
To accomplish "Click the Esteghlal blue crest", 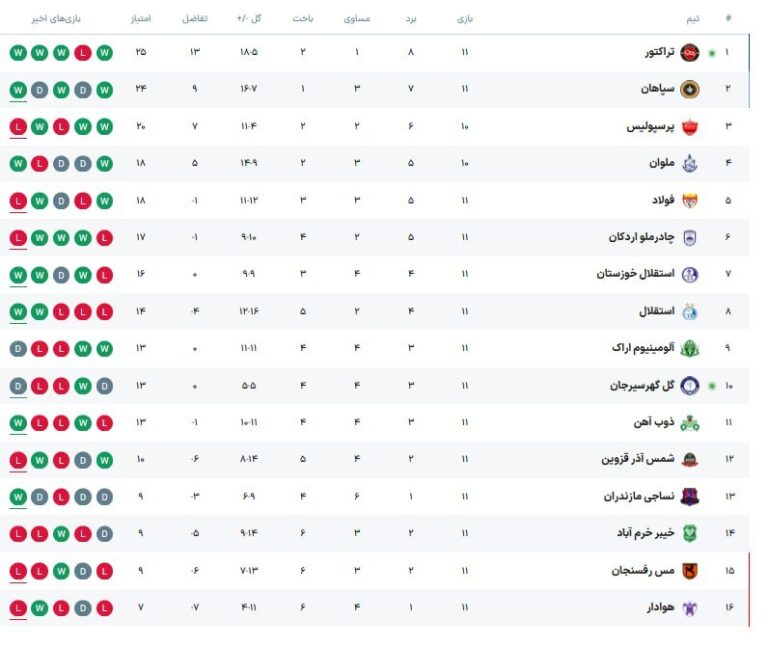I will coord(690,311).
